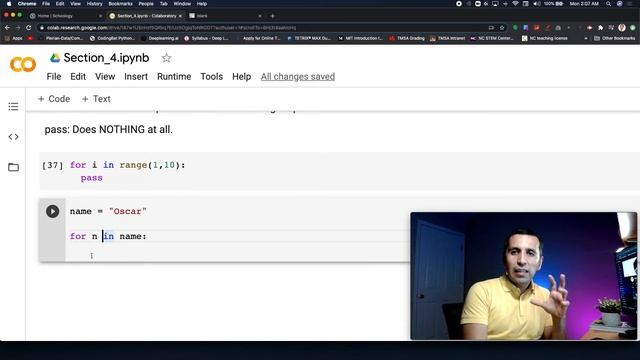Click the All changes saved link
The image size is (640, 360).
tap(298, 77)
